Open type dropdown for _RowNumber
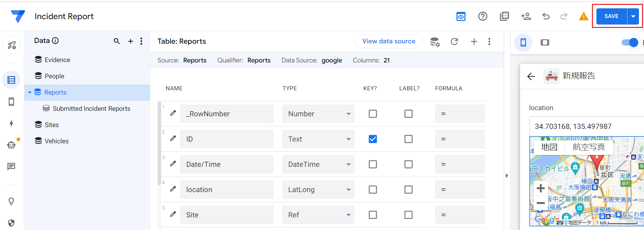Screen dimensions: 644x230 coord(318,114)
